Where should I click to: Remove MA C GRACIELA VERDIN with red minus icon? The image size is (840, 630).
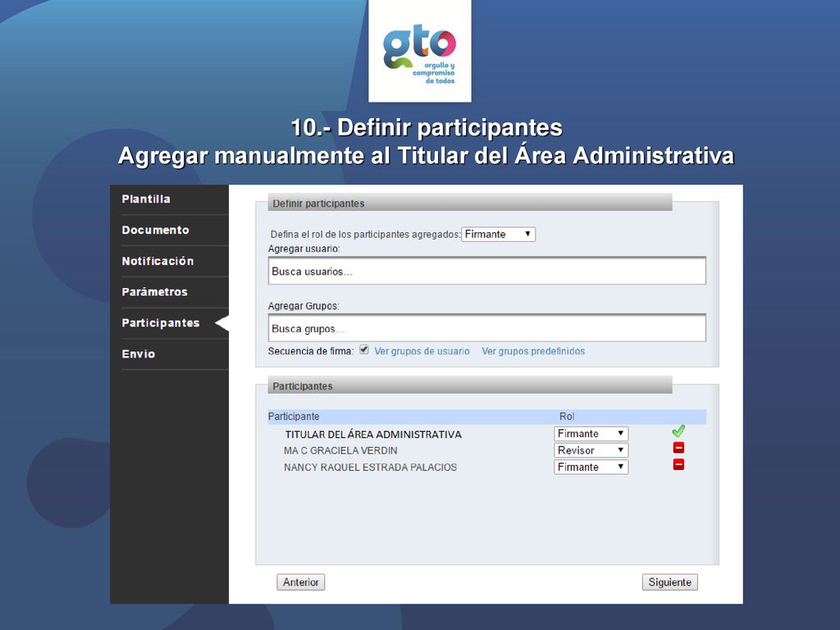(678, 448)
